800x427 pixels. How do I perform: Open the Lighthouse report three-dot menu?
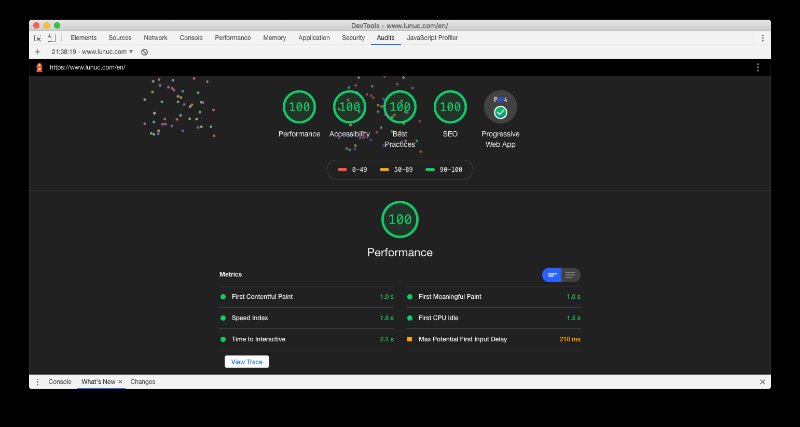(x=758, y=67)
